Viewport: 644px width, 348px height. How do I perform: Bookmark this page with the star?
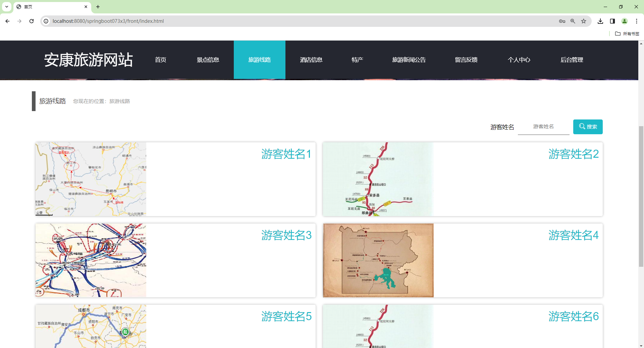584,21
